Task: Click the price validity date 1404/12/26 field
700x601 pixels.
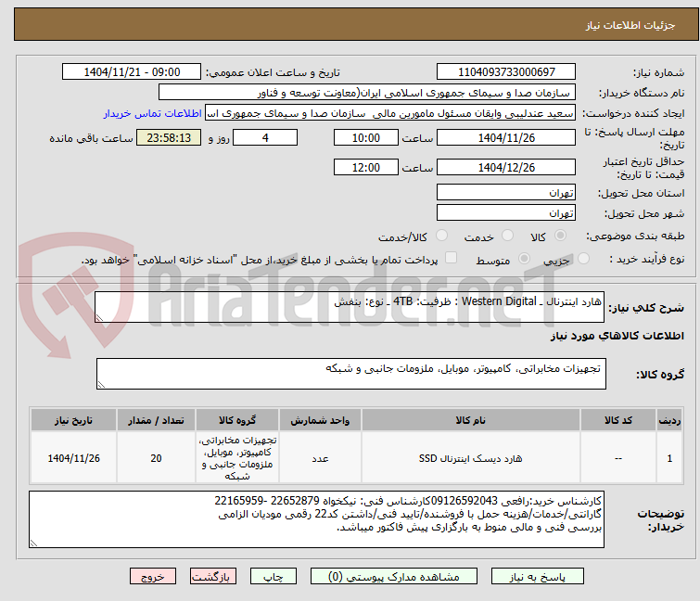Action: (x=506, y=168)
